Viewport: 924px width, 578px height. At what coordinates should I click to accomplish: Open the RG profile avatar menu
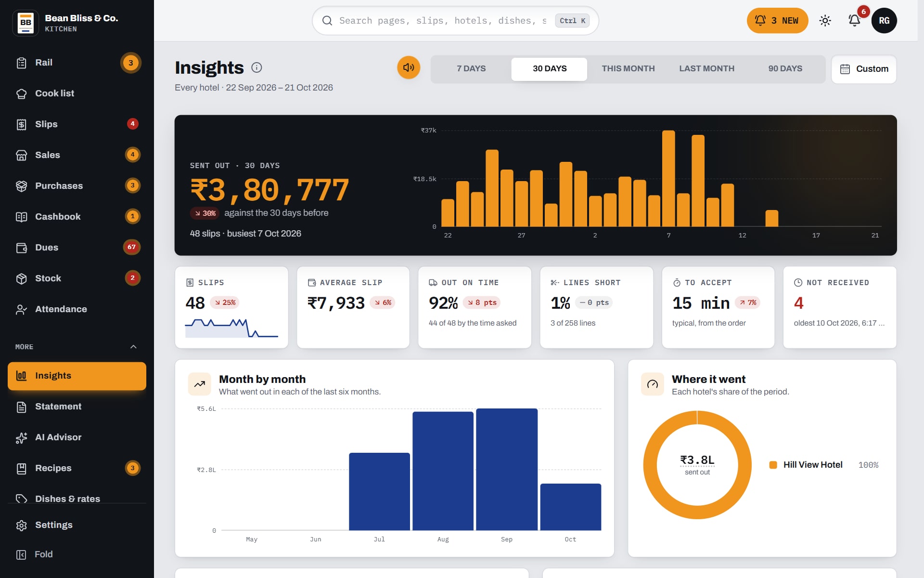click(884, 20)
